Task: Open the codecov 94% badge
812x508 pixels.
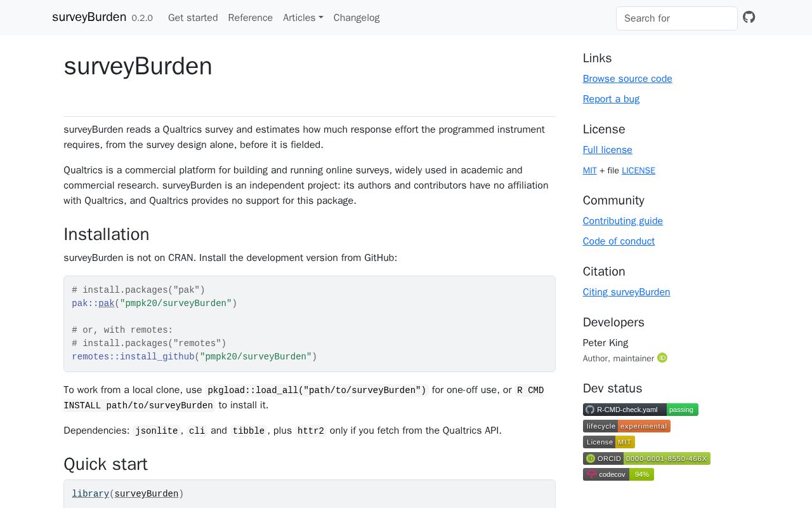Action: [x=619, y=474]
